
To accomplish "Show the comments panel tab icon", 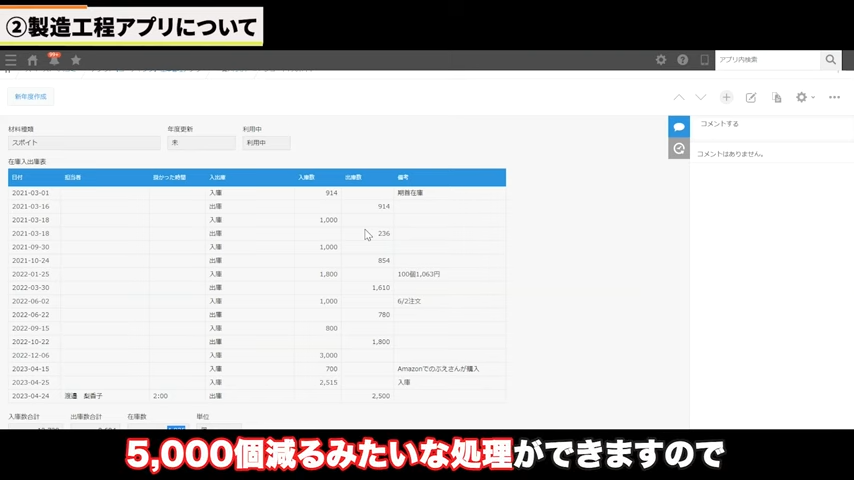I will [x=679, y=126].
